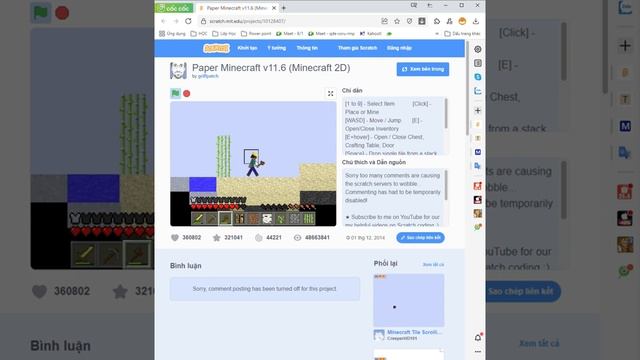Bookmark this page with the star icon
The height and width of the screenshot is (360, 640).
pos(397,21)
